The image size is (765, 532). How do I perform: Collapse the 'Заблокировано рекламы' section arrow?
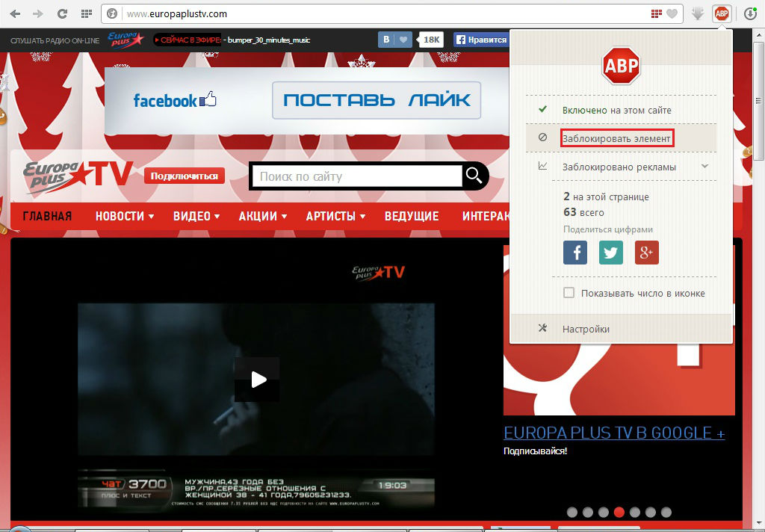pos(704,166)
